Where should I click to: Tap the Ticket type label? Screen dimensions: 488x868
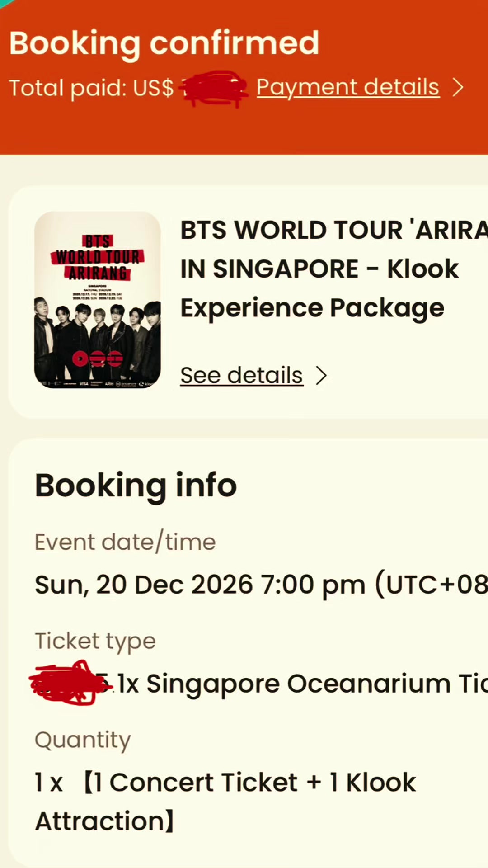pyautogui.click(x=95, y=641)
